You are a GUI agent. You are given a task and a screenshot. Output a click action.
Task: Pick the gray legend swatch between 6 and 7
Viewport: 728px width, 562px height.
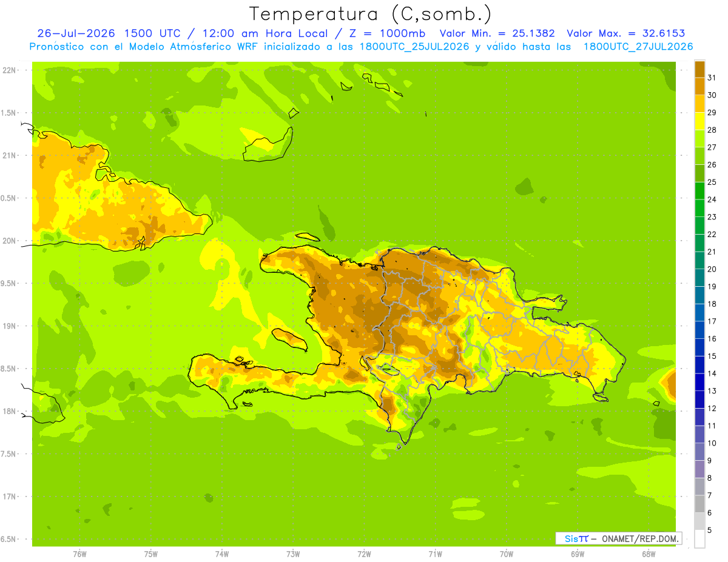(x=699, y=504)
